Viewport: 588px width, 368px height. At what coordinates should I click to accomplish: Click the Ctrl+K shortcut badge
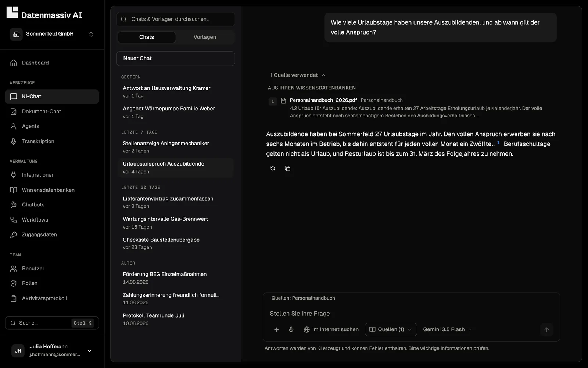[82, 323]
